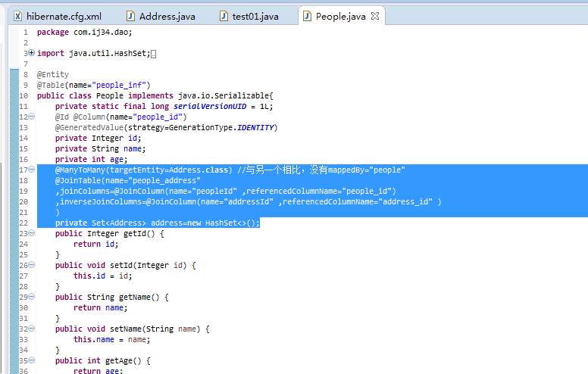Click this.name = name; on line 33
This screenshot has height=374, width=588.
[111, 340]
